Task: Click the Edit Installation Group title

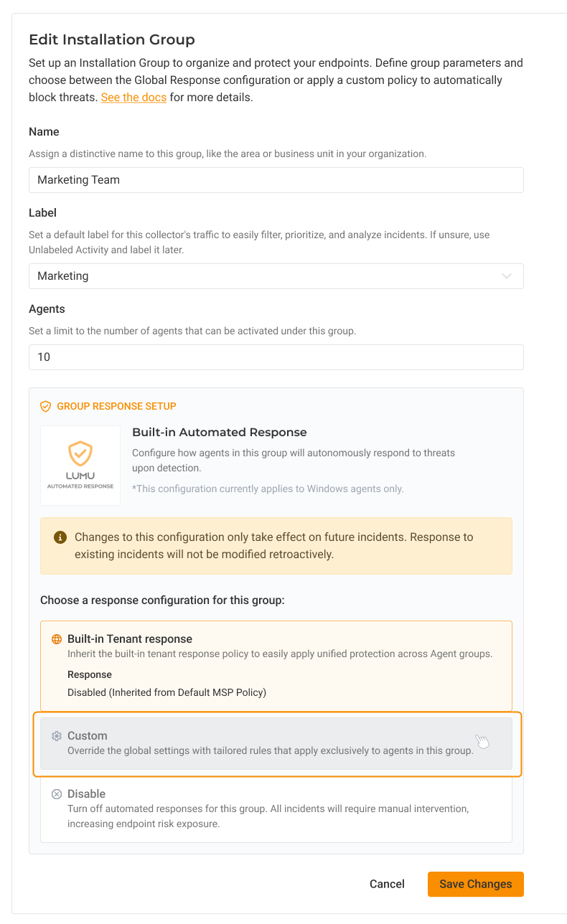Action: click(112, 39)
